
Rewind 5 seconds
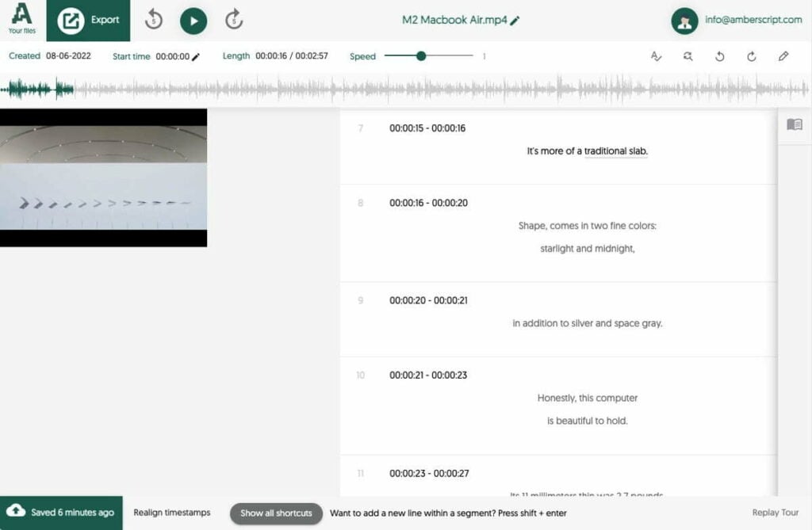154,20
